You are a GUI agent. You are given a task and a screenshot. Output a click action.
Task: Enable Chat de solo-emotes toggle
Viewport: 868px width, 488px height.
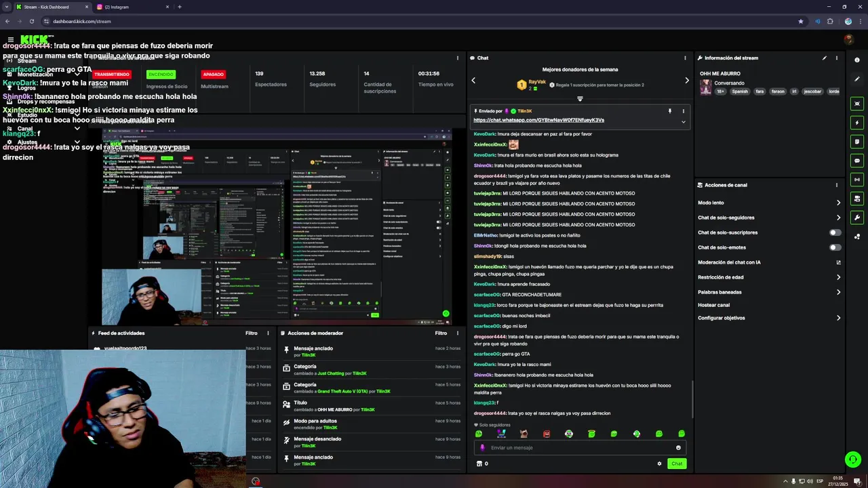point(835,247)
